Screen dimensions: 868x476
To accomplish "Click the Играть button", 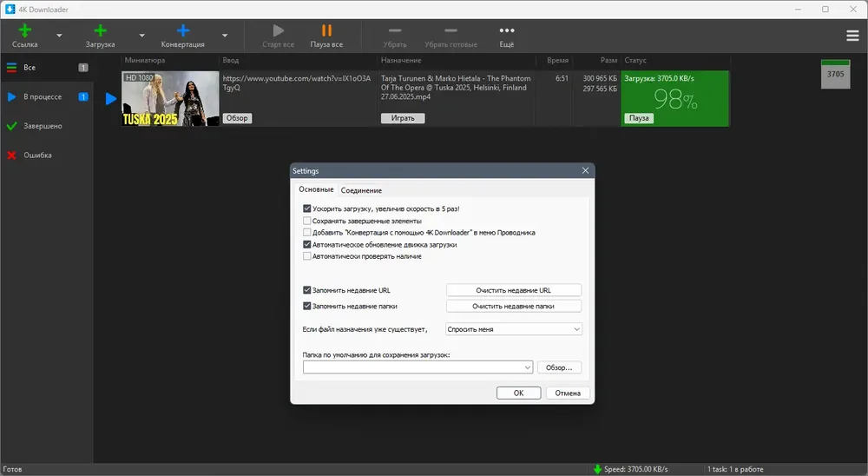I will point(403,118).
